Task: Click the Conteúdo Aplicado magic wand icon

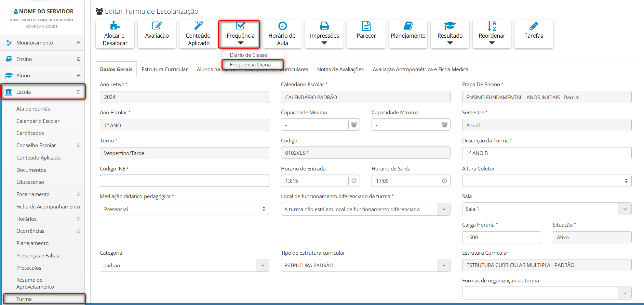Action: (199, 26)
